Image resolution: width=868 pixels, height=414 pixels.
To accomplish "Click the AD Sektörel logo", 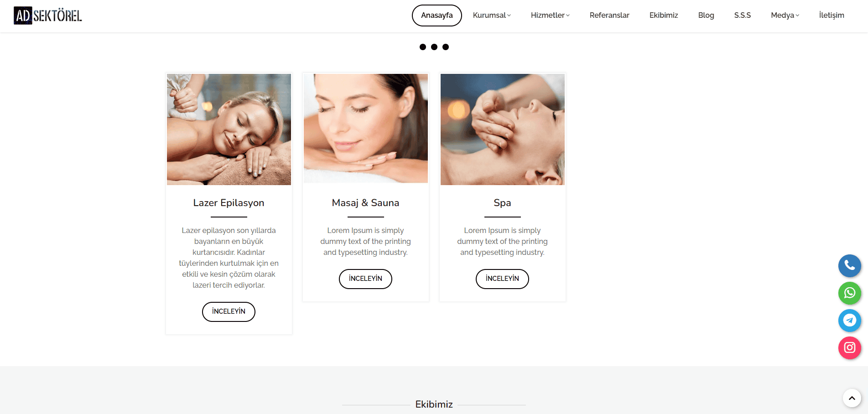I will (x=48, y=16).
